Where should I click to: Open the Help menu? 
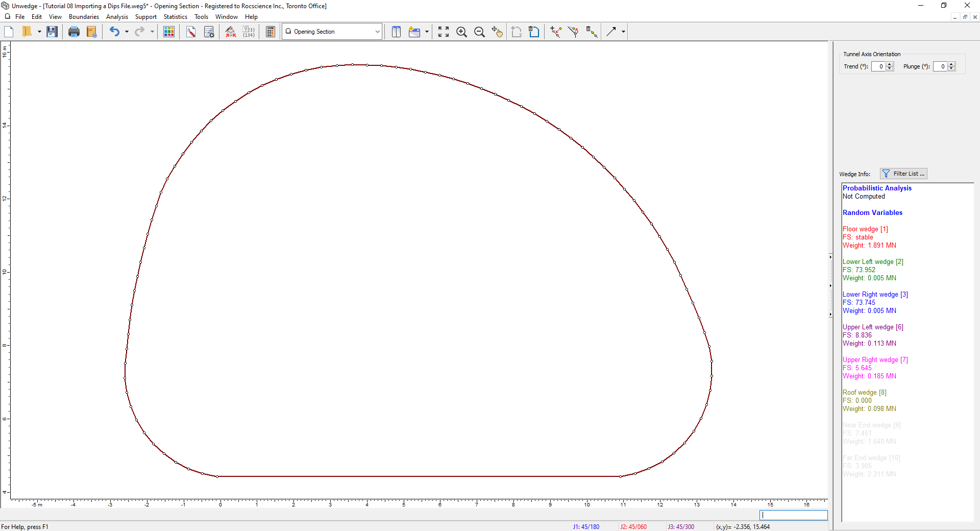tap(251, 17)
